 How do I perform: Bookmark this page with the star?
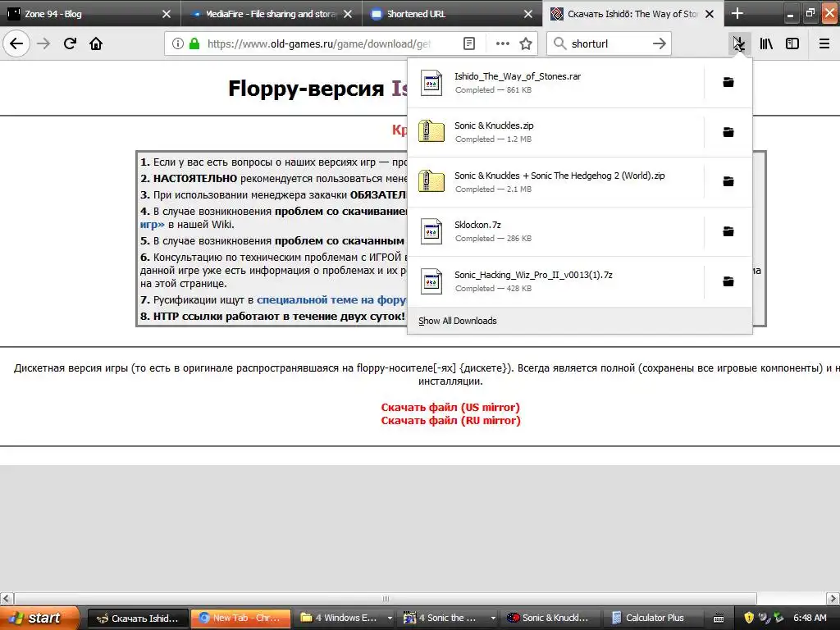pyautogui.click(x=526, y=44)
